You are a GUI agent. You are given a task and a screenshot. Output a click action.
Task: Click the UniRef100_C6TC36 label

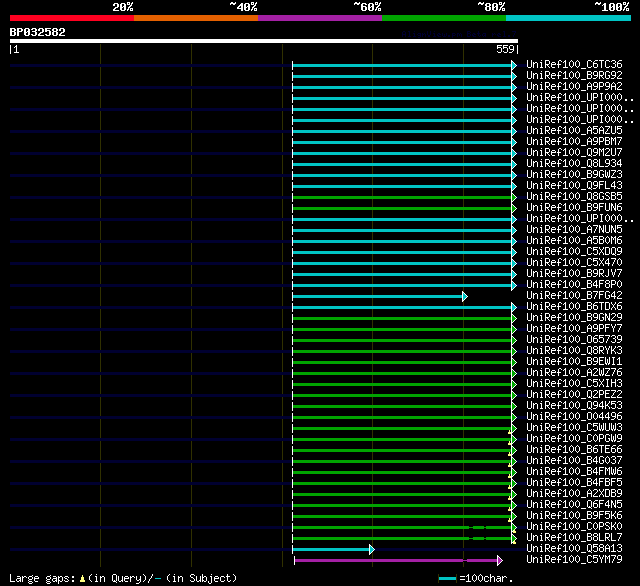click(x=574, y=64)
